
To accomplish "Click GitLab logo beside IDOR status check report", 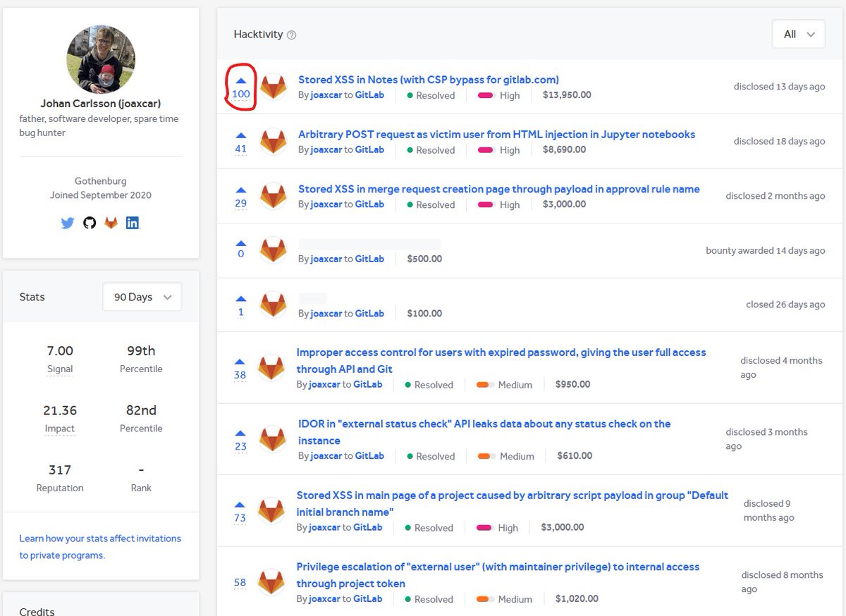I will (273, 439).
